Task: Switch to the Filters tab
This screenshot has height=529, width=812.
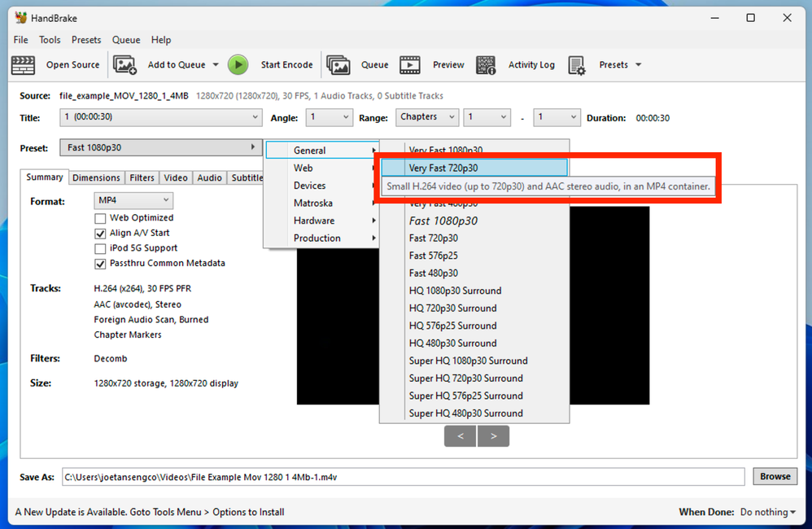Action: coord(142,177)
